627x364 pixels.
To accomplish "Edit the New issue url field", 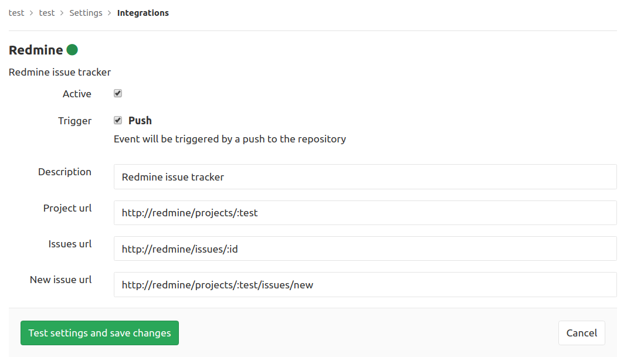I will click(x=365, y=284).
